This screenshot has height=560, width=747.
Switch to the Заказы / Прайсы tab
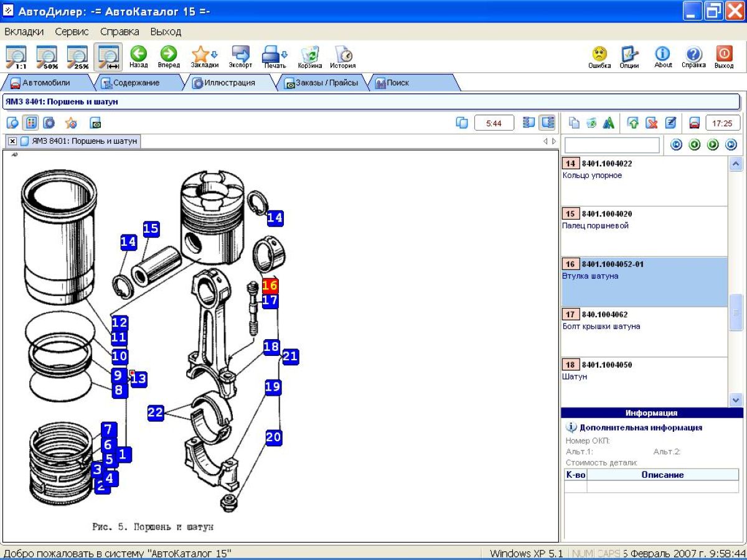tap(322, 83)
